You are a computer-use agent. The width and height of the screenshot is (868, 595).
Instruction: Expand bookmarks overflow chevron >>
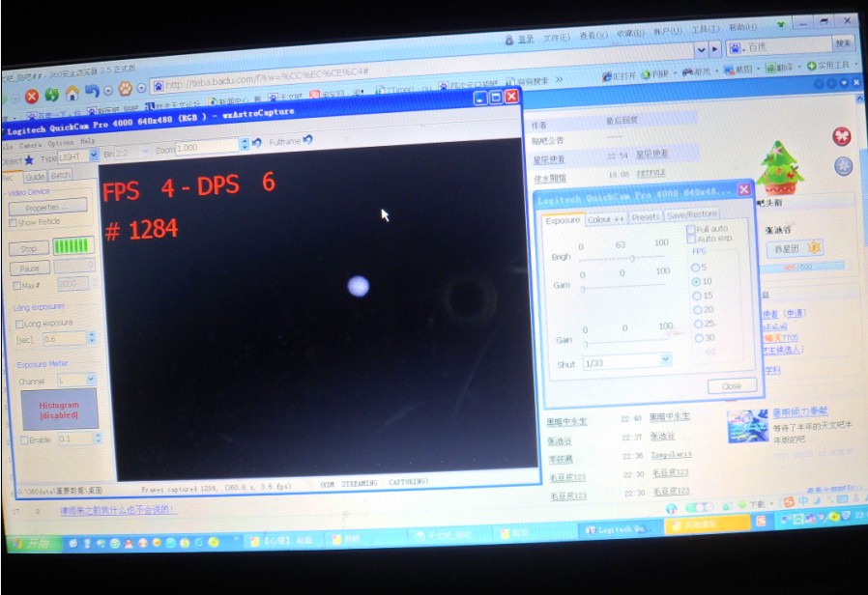tap(560, 79)
